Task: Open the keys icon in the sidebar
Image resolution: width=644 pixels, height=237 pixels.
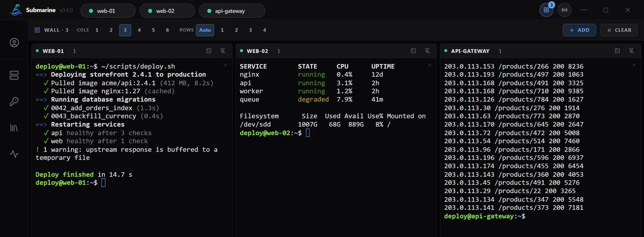Action: pyautogui.click(x=14, y=102)
